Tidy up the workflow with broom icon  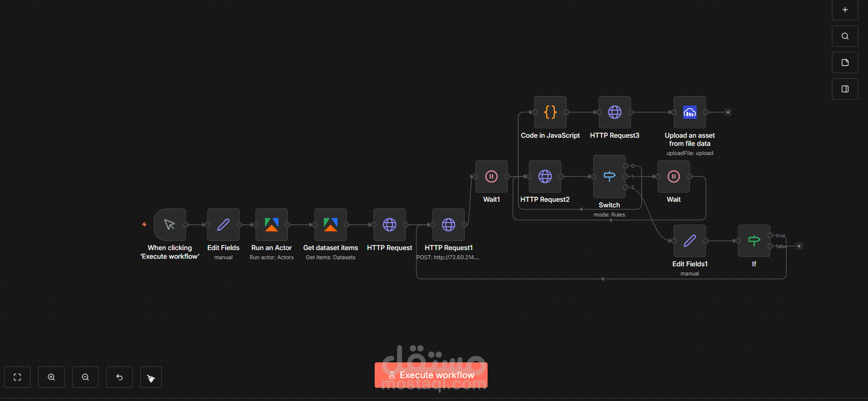point(151,377)
